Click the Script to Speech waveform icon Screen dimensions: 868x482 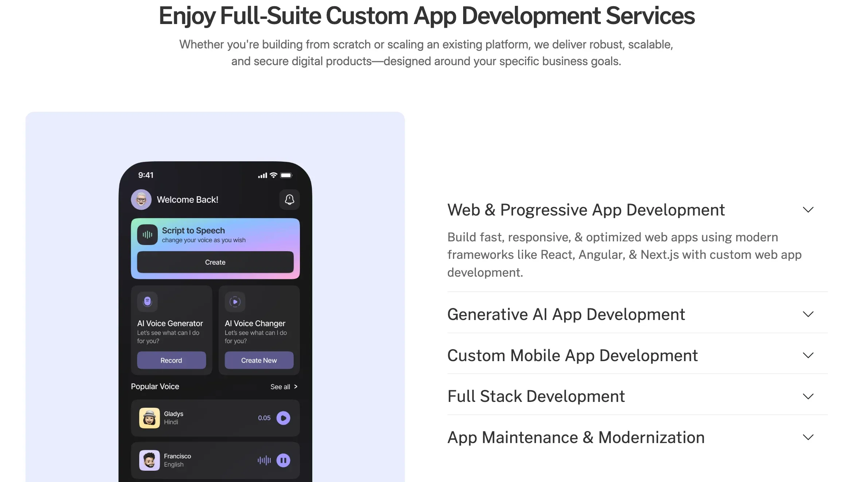click(x=147, y=234)
